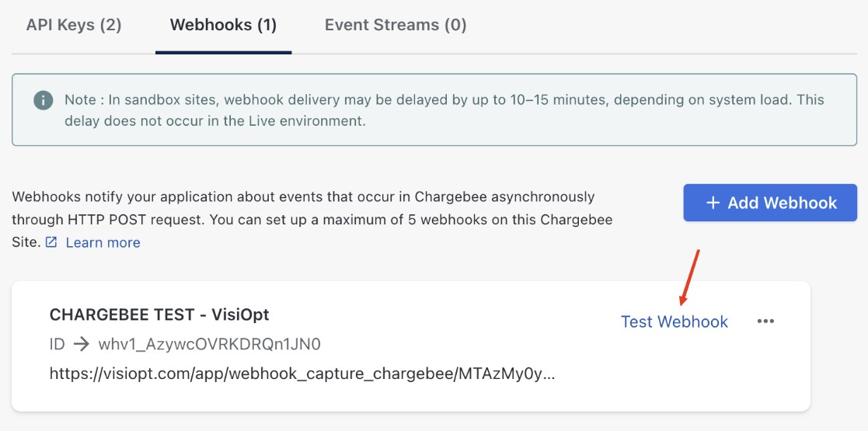Image resolution: width=868 pixels, height=431 pixels.
Task: Click the info icon in sandbox note
Action: point(44,100)
